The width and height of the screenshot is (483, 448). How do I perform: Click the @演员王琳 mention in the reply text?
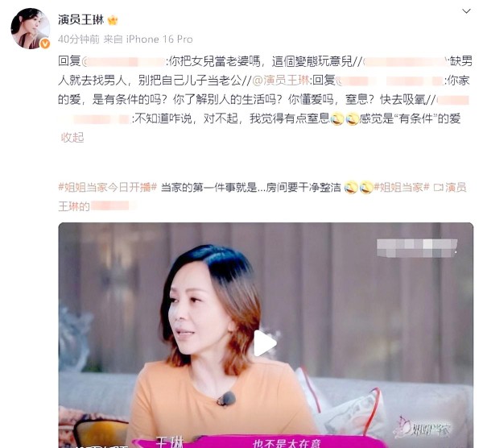tap(281, 81)
